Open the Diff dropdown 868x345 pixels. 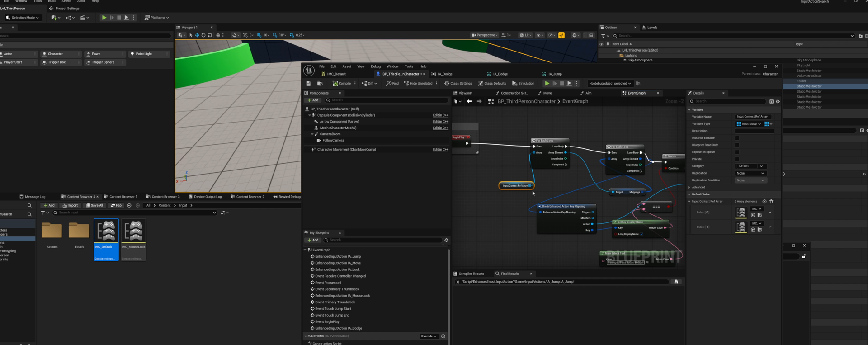pos(369,83)
